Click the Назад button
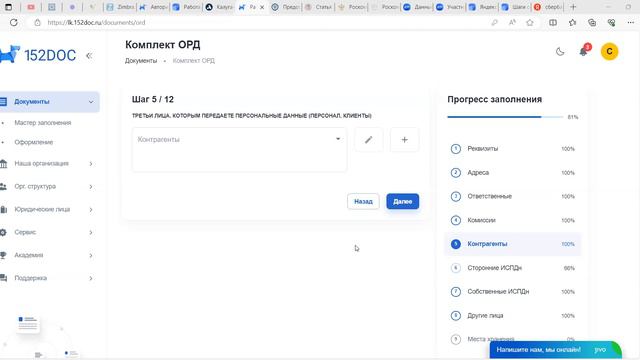This screenshot has width=640, height=360. 363,201
